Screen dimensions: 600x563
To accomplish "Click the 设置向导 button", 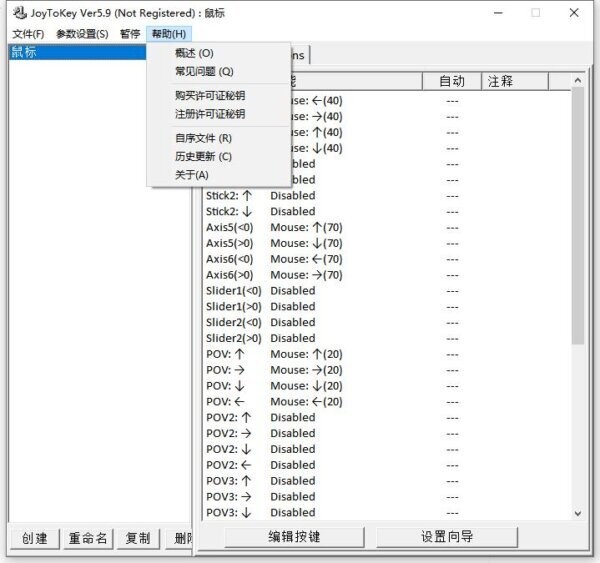I will click(447, 537).
